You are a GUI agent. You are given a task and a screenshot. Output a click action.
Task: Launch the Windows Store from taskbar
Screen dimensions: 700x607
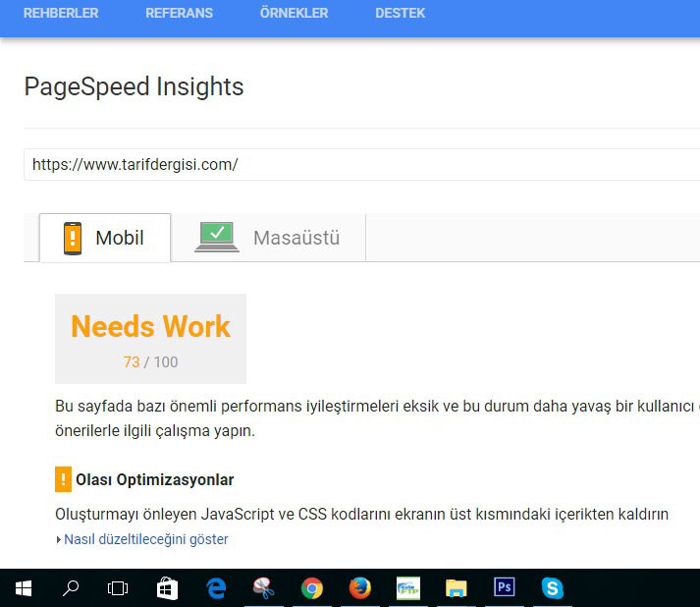tap(168, 588)
